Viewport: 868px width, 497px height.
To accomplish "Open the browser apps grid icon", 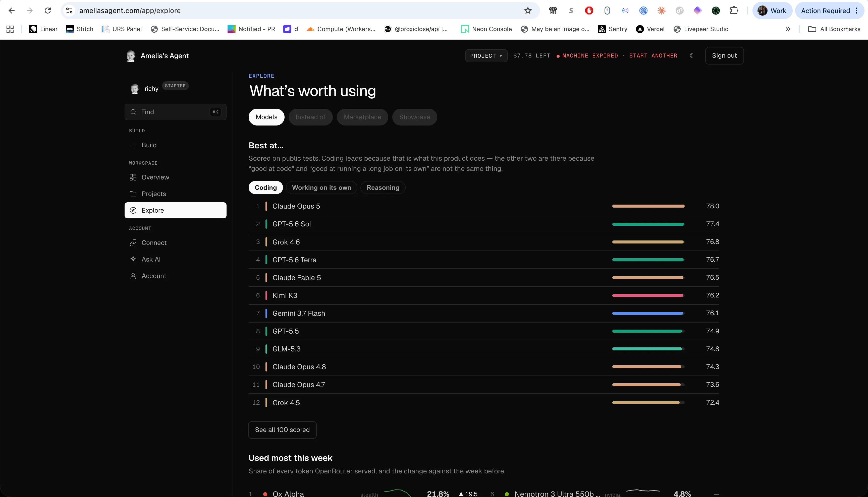I will click(10, 29).
